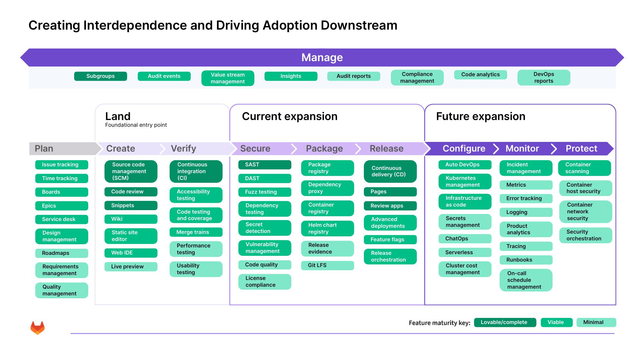Select the Create stage header
The image size is (644, 362).
[x=130, y=149]
